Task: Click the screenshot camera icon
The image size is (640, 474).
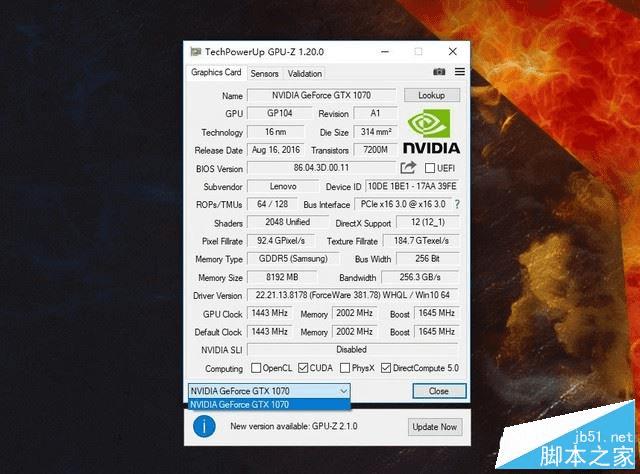Action: pyautogui.click(x=439, y=72)
